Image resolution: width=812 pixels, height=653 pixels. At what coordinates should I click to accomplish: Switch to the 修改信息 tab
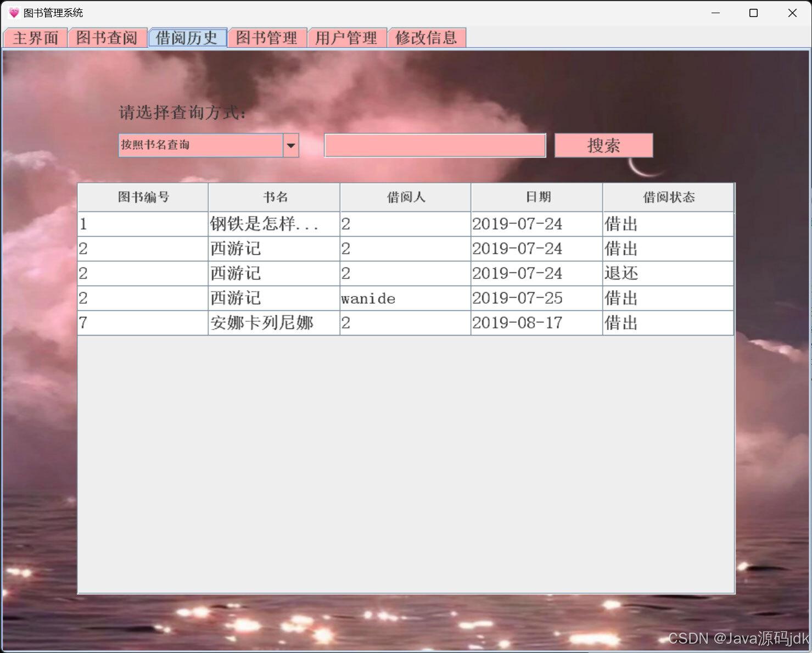click(x=427, y=38)
